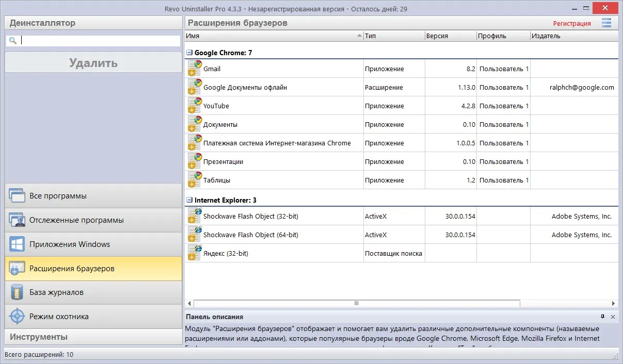Click the База журналов database icon
Image resolution: width=623 pixels, height=364 pixels.
click(17, 292)
